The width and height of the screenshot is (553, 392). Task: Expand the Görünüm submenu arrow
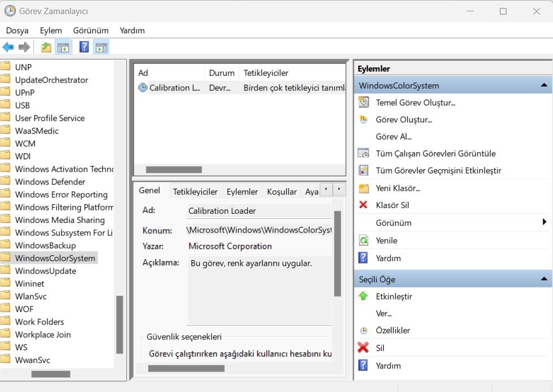tap(544, 222)
